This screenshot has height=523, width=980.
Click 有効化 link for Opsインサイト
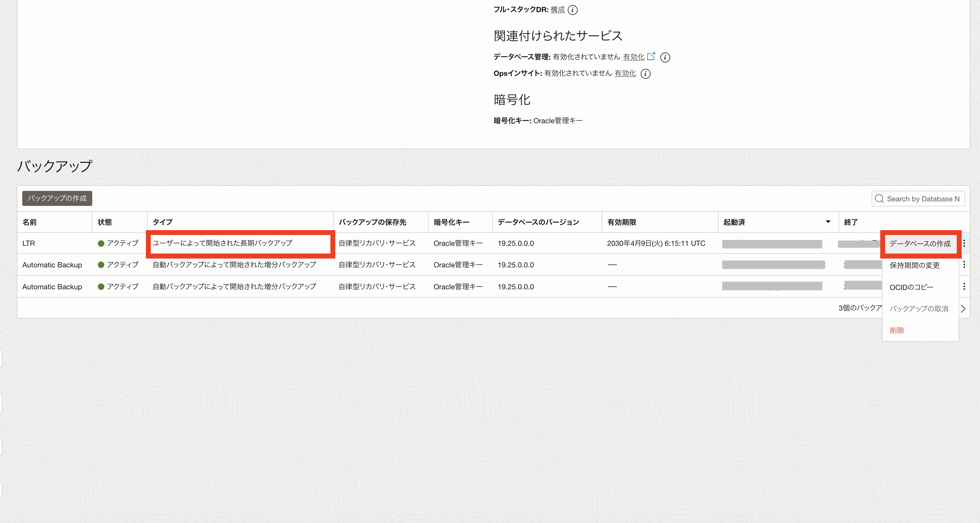625,73
